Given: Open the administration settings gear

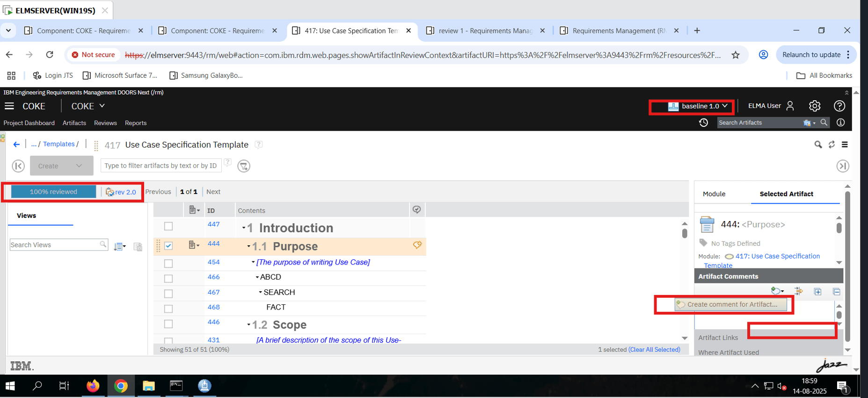Looking at the screenshot, I should click(x=815, y=106).
